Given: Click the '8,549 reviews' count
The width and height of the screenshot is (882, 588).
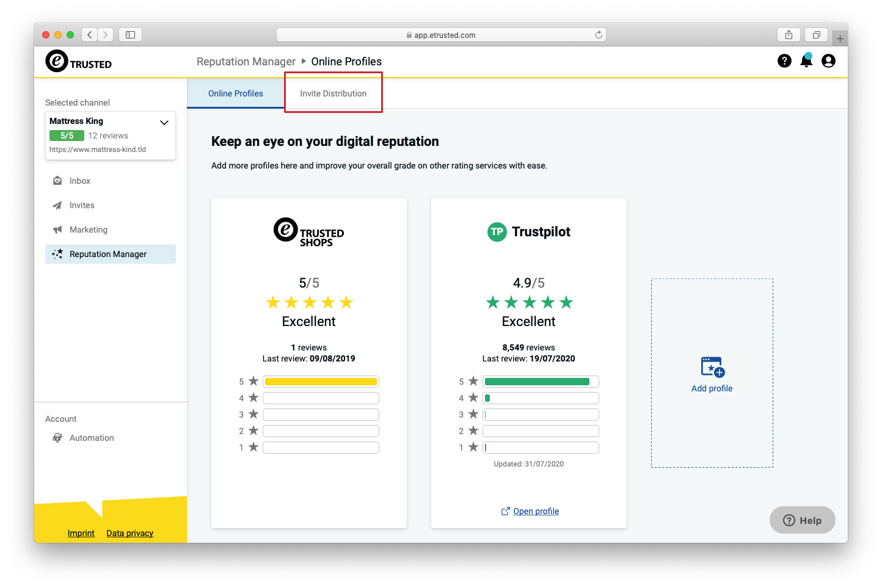Looking at the screenshot, I should 529,347.
